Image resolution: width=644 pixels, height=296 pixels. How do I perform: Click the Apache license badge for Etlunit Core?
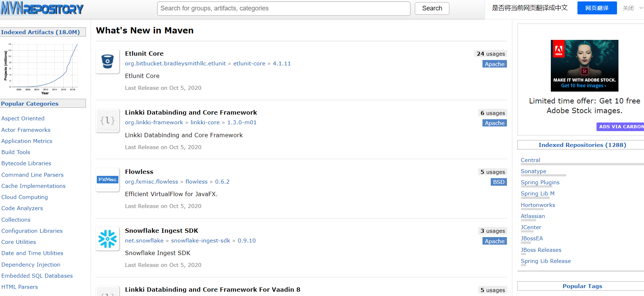point(495,64)
